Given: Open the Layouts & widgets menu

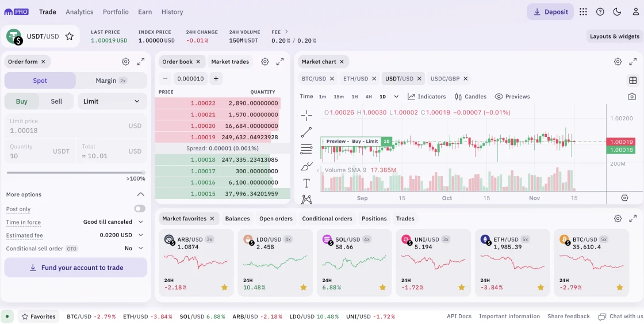Looking at the screenshot, I should [x=615, y=36].
